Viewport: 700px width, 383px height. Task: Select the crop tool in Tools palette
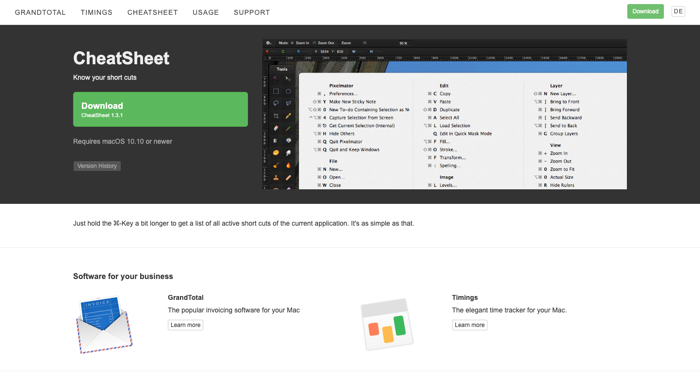(276, 116)
